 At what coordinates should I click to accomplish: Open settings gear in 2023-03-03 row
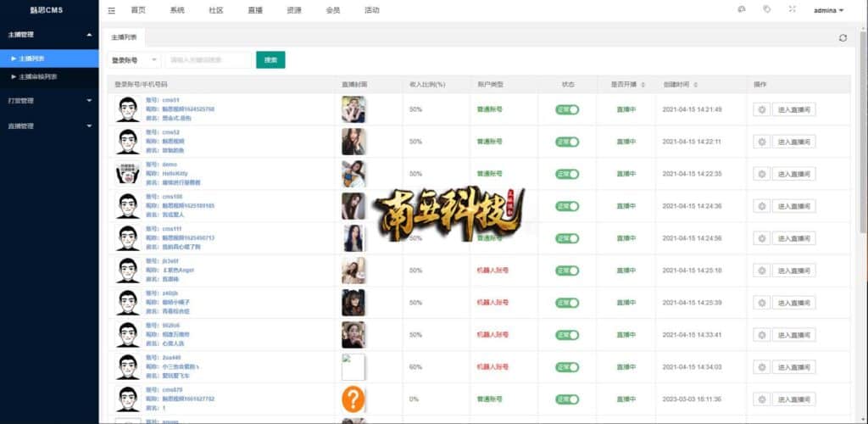click(x=761, y=399)
